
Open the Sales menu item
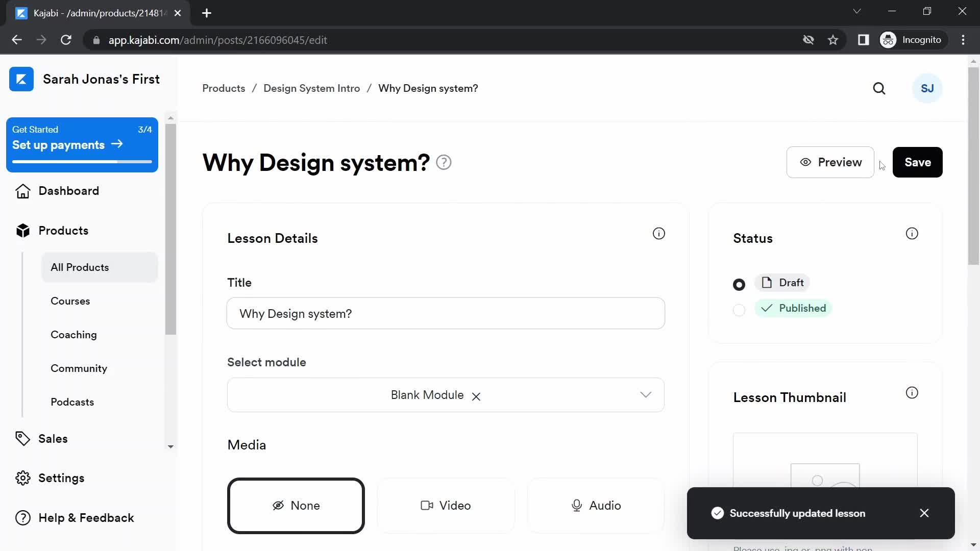tap(53, 439)
